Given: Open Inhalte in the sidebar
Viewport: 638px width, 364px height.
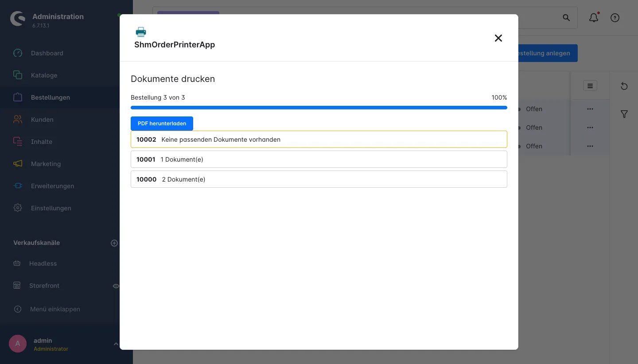Looking at the screenshot, I should point(42,142).
